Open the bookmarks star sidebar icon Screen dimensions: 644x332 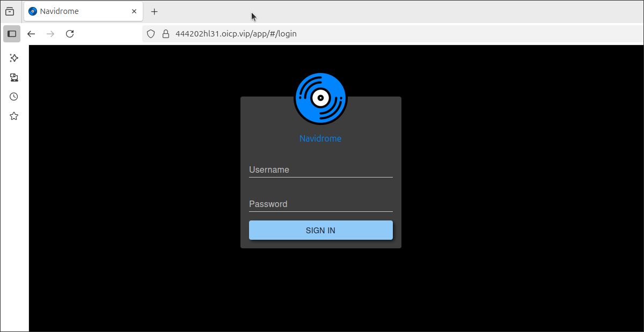[14, 116]
